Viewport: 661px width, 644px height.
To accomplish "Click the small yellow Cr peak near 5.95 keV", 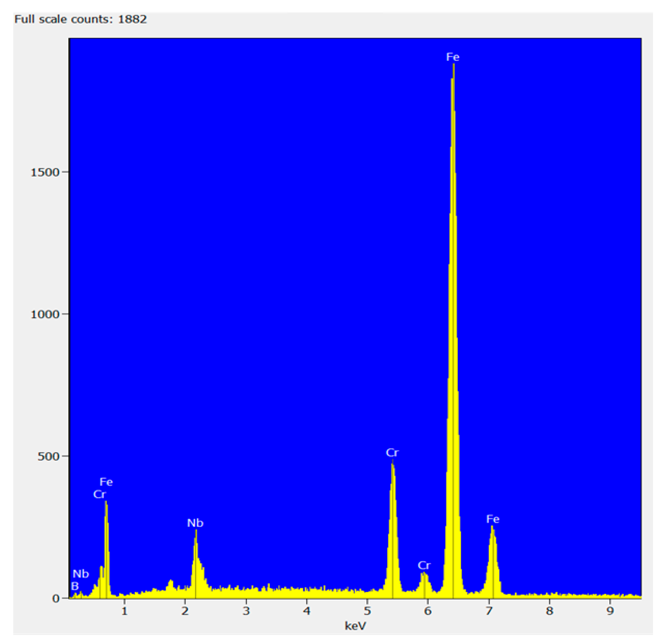I will [425, 584].
